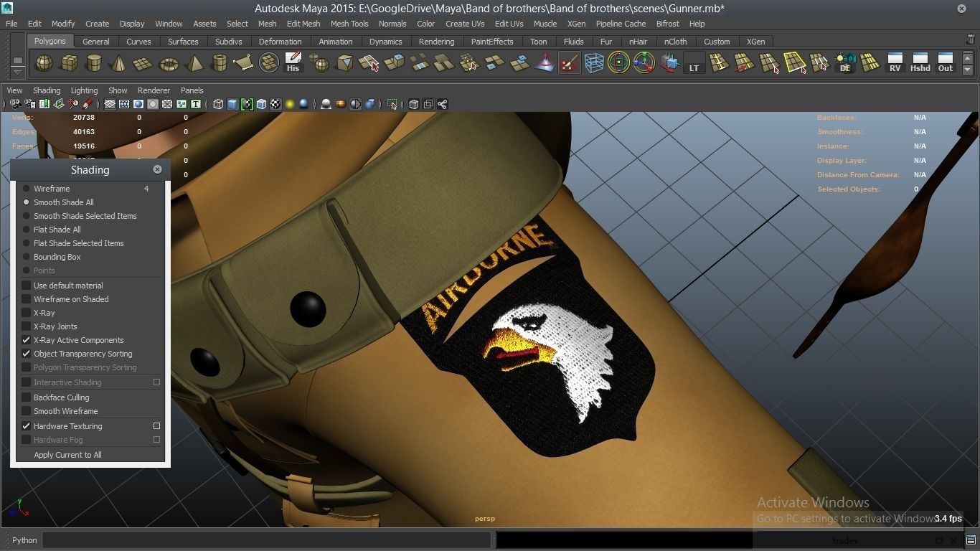The height and width of the screenshot is (551, 980).
Task: Switch to the Animation shelf tab
Action: tap(335, 42)
